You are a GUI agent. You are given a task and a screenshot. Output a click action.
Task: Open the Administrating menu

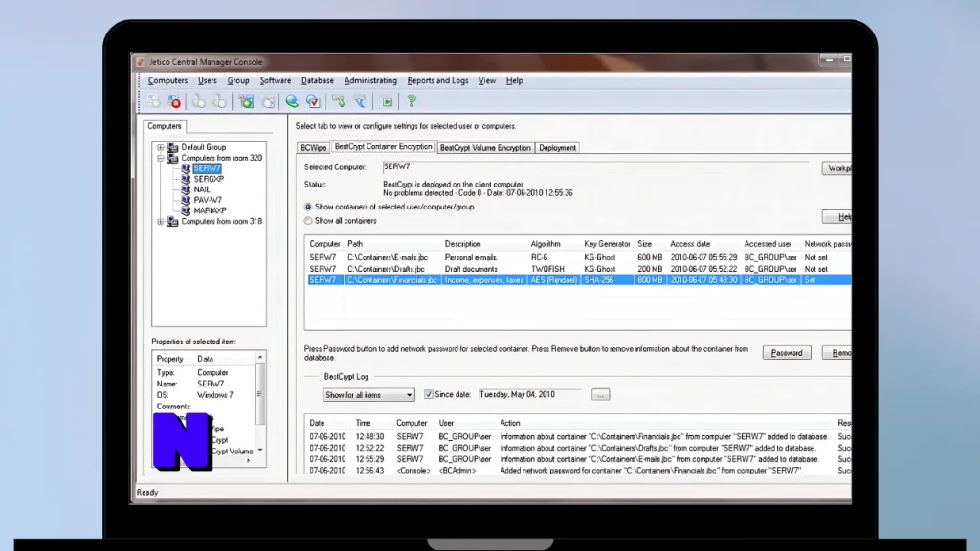pos(370,80)
